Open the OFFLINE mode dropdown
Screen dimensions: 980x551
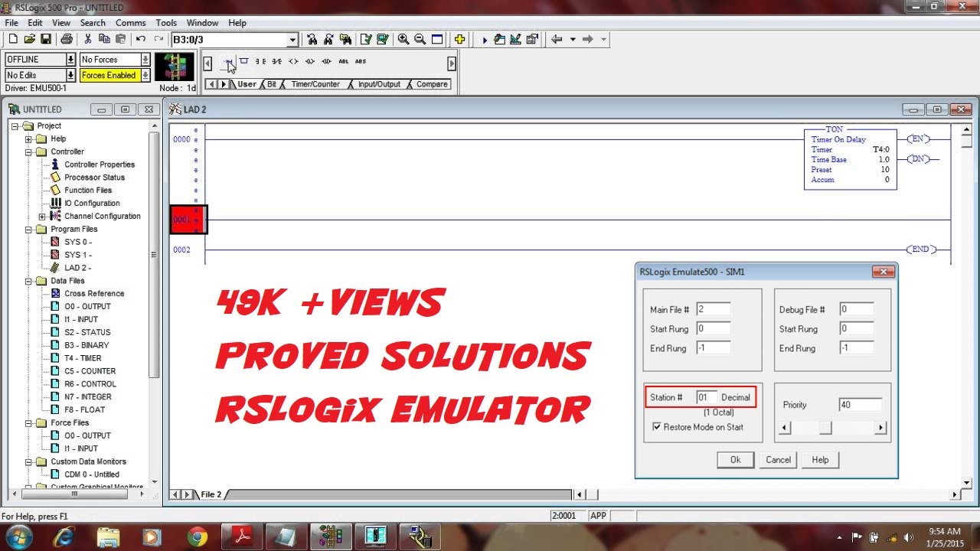71,59
